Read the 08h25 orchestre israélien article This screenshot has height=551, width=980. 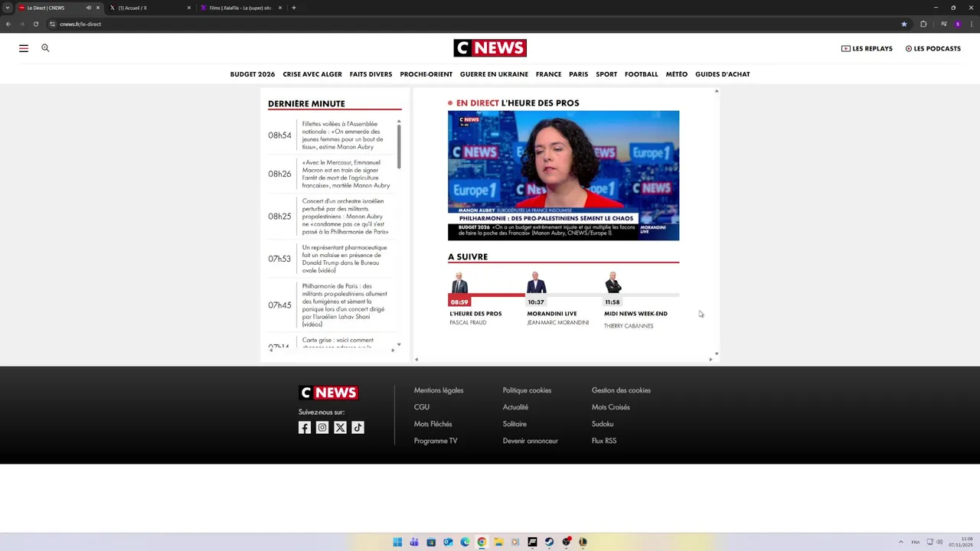(x=345, y=217)
